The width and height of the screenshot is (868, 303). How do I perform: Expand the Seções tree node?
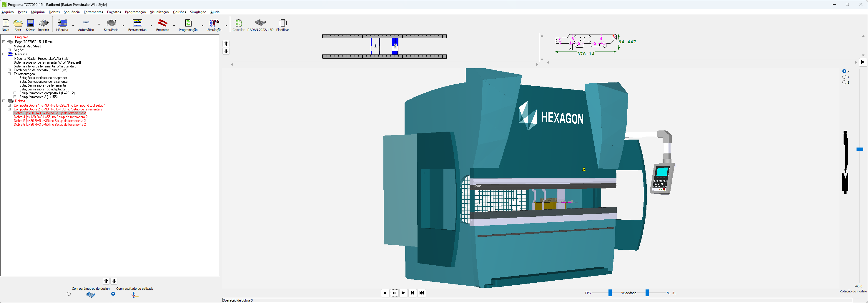point(9,50)
